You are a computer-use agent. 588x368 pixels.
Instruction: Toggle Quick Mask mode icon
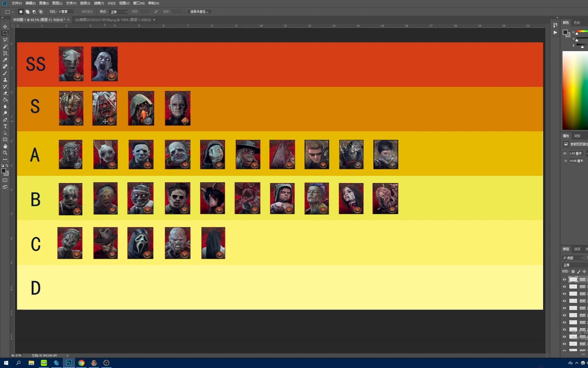pyautogui.click(x=5, y=180)
